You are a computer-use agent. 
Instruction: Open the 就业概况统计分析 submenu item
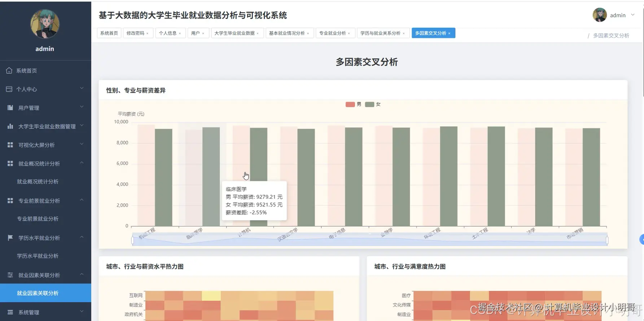(45, 182)
